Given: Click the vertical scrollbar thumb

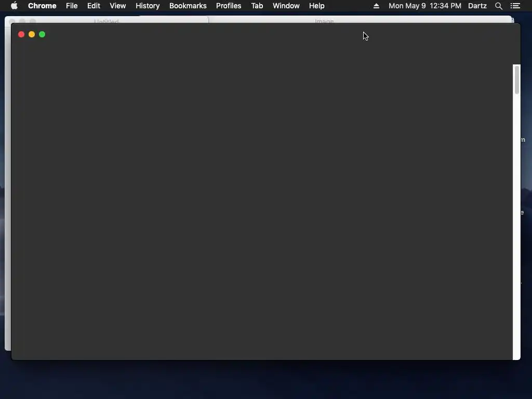Looking at the screenshot, I should click(x=517, y=79).
